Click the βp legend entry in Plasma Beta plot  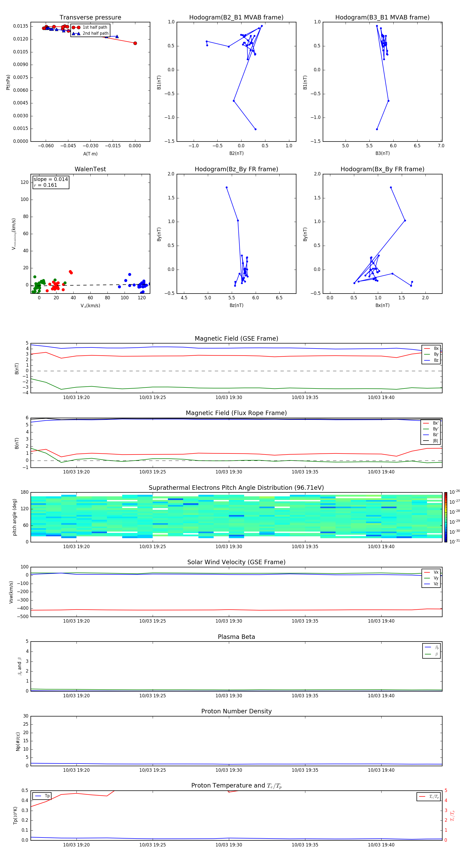431,647
